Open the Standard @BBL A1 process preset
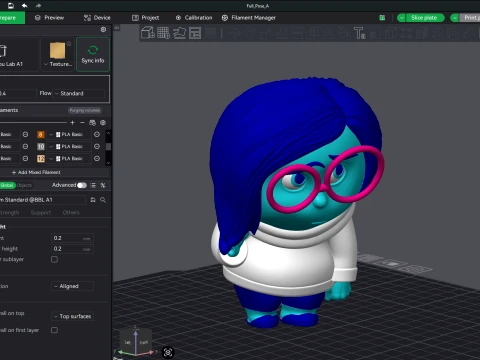This screenshot has height=360, width=480. click(x=42, y=200)
